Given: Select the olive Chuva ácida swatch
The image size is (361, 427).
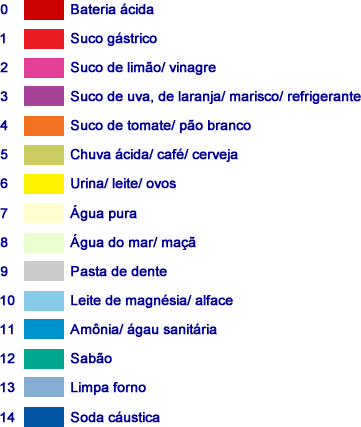Looking at the screenshot, I should click(x=44, y=155).
